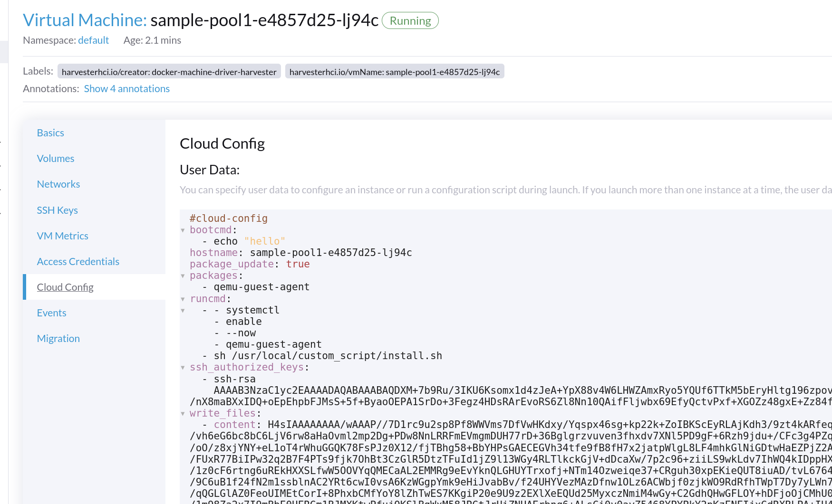Open the VM Metrics tab
832x504 pixels.
click(x=63, y=235)
